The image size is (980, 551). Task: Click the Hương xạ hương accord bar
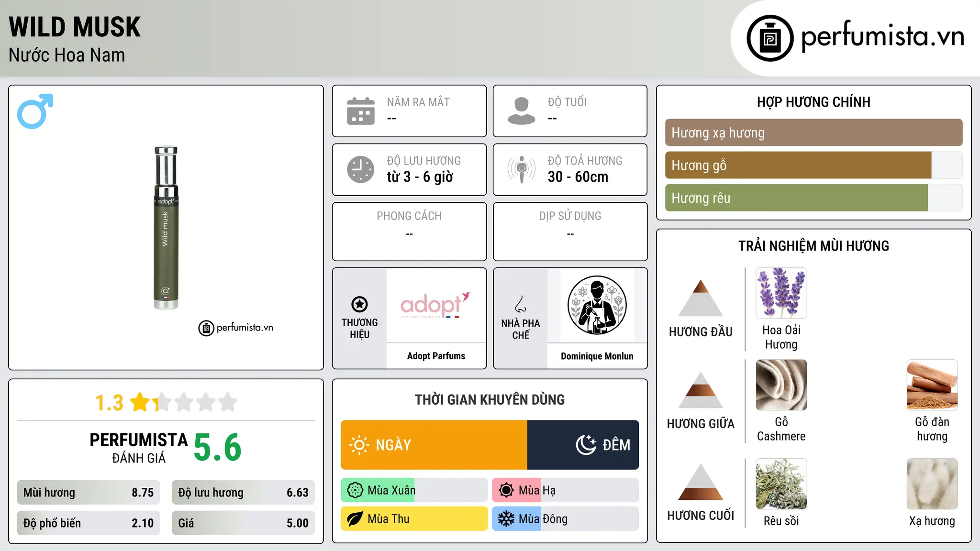click(814, 132)
